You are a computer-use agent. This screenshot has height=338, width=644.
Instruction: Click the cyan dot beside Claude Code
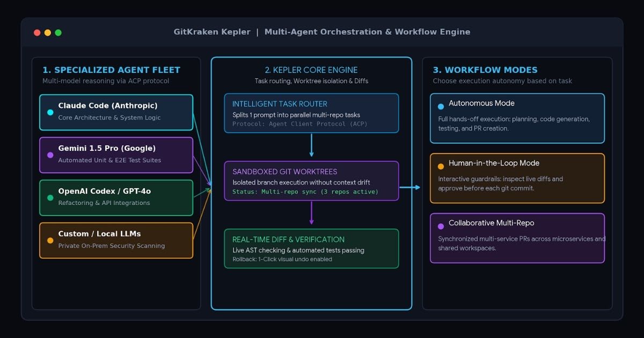click(50, 112)
